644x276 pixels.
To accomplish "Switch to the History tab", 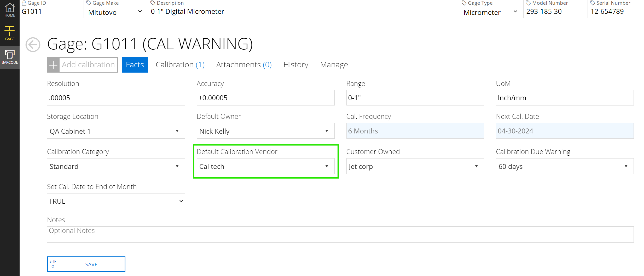I will (296, 65).
